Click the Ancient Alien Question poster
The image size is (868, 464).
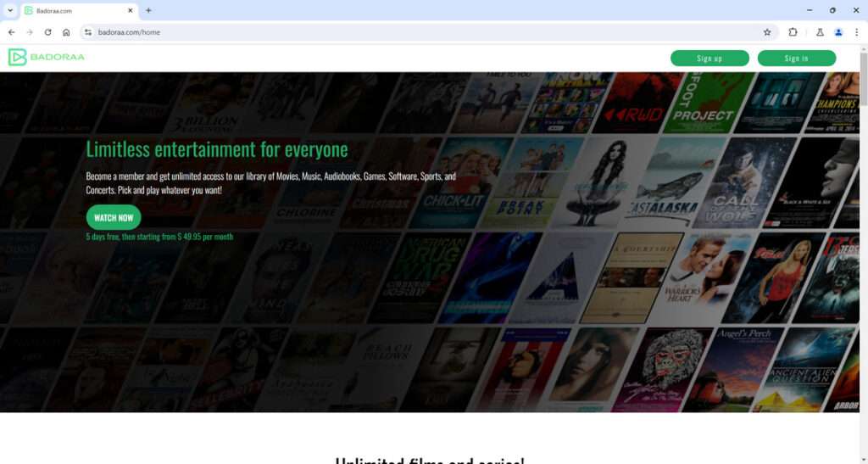tap(804, 369)
